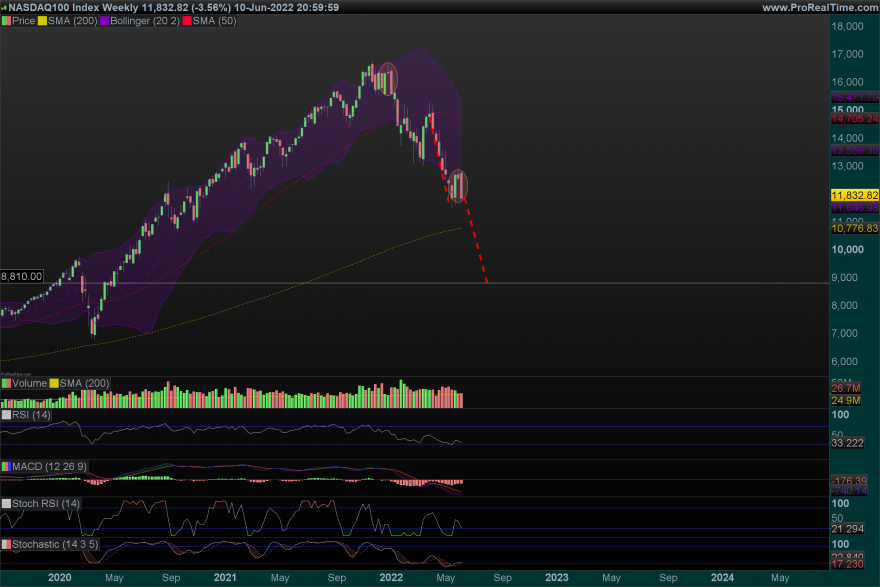Click the 6,000 price axis label
This screenshot has height=587, width=880.
coord(845,361)
